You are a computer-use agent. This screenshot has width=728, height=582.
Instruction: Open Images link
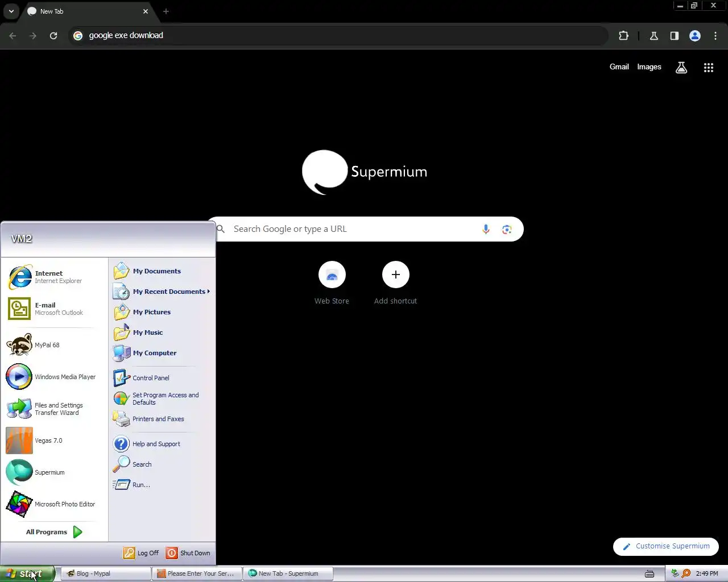point(649,66)
